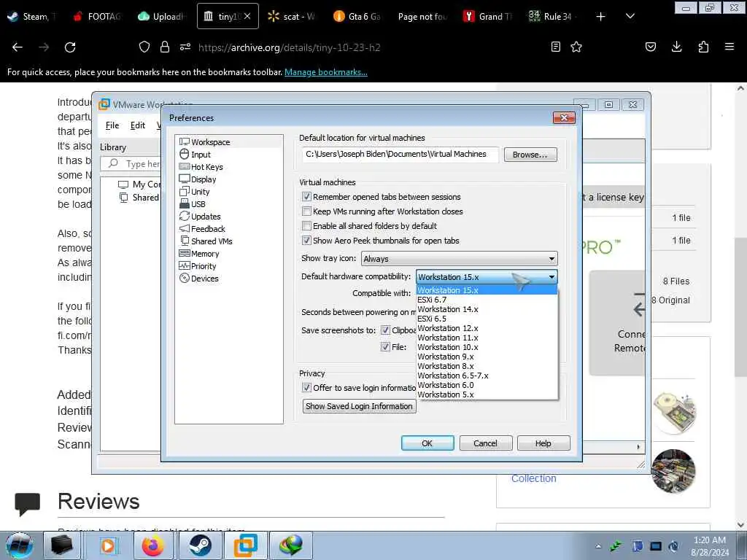Screen dimensions: 747x560
Task: Confirm Preferences with OK button
Action: (x=427, y=443)
